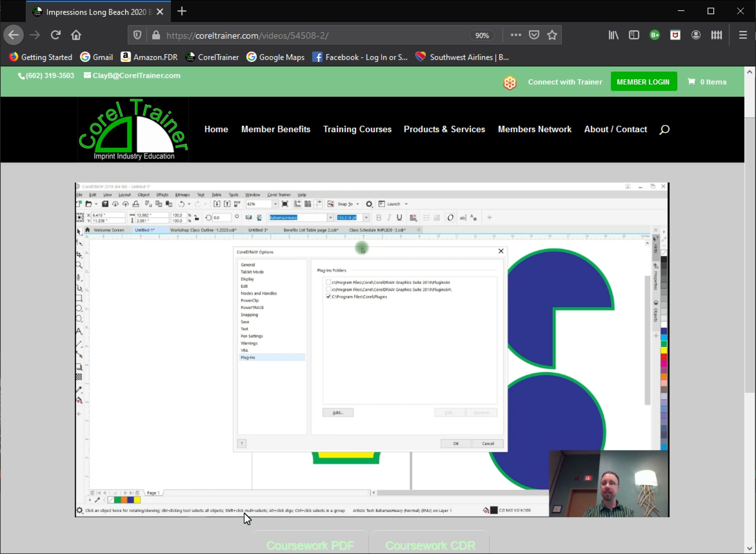Check first Plugins64 folder checkbox
This screenshot has height=554, width=756.
[x=328, y=282]
